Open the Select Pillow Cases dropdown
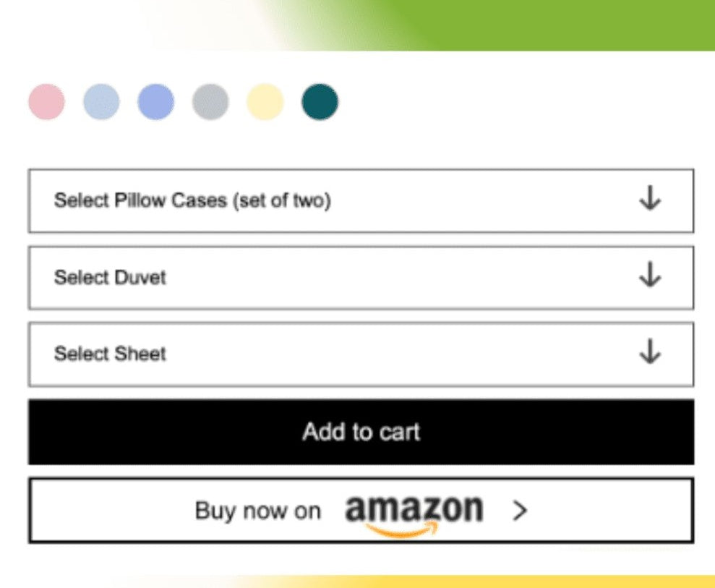Screen dimensions: 715x588 [361, 201]
